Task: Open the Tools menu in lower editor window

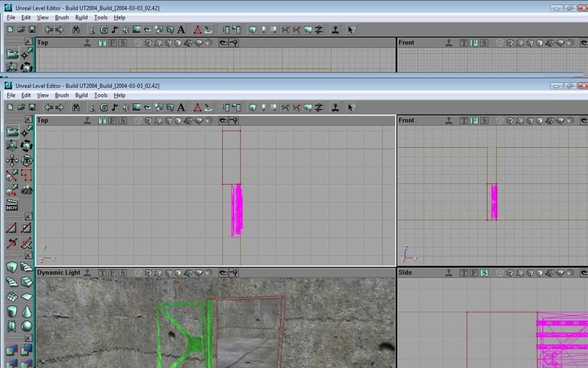Action: [100, 95]
